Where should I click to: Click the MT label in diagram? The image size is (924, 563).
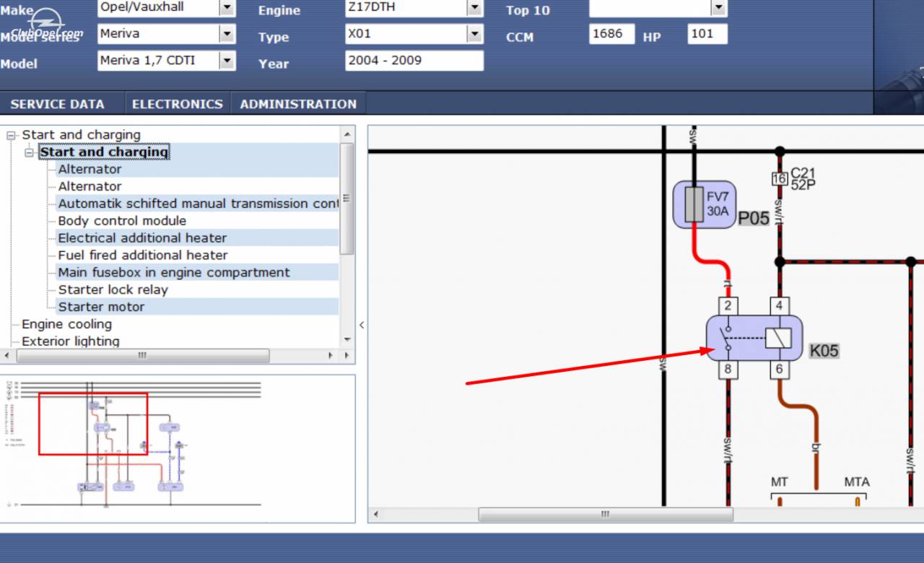[779, 482]
